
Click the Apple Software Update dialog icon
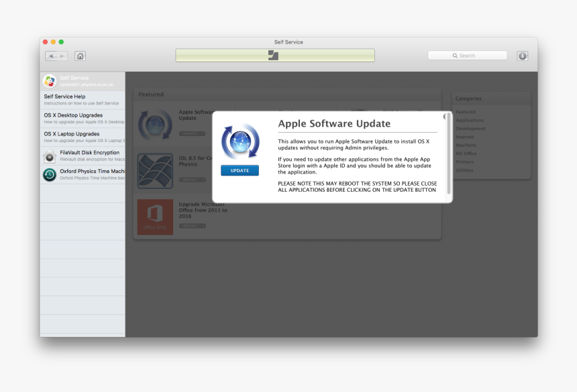pos(240,141)
